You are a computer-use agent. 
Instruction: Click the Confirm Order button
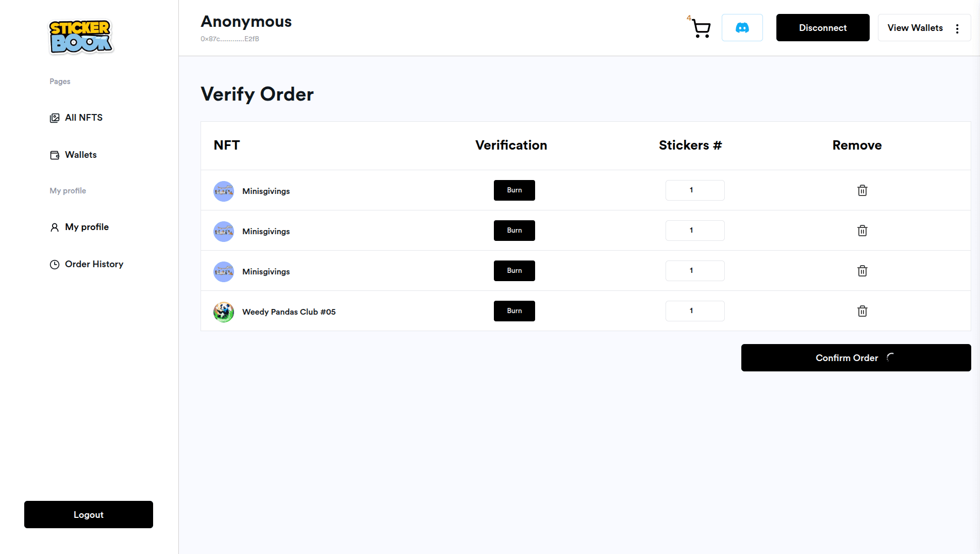[x=855, y=358]
